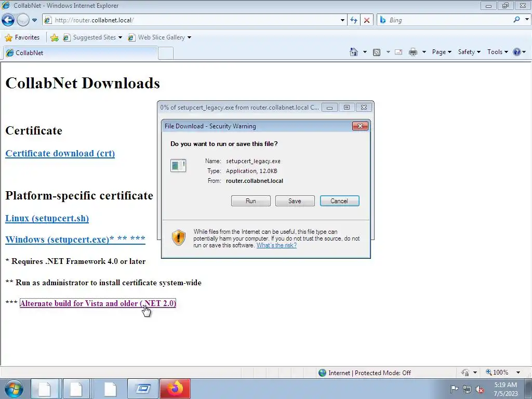
Task: Open Linux (setupcert.sh) link
Action: 47,218
